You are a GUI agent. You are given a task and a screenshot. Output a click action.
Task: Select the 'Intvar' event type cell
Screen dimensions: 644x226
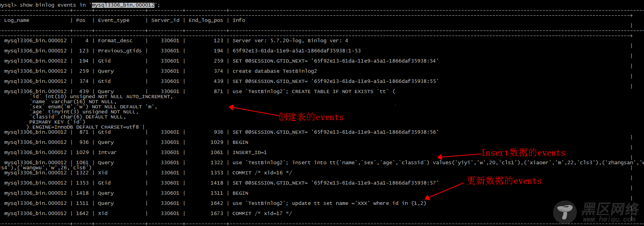click(108, 152)
